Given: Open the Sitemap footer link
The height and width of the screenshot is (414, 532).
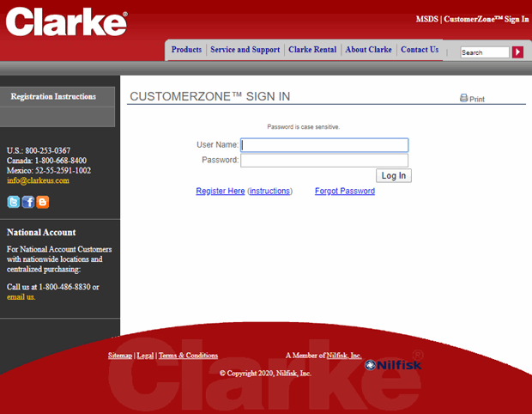Looking at the screenshot, I should [x=120, y=356].
